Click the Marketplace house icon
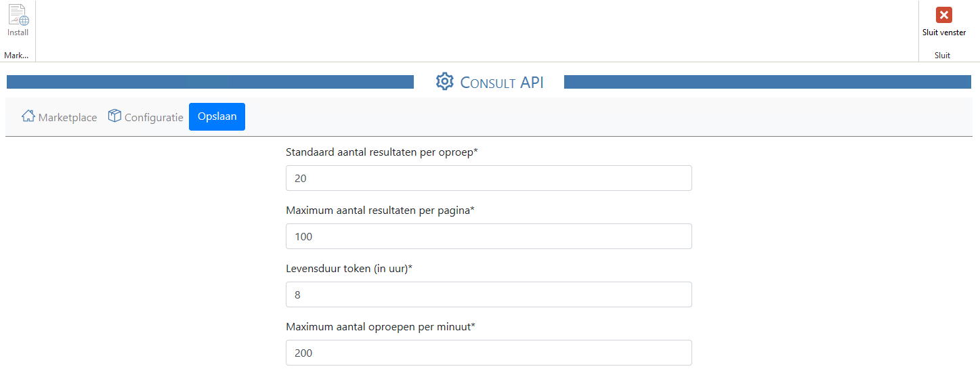 pyautogui.click(x=28, y=116)
